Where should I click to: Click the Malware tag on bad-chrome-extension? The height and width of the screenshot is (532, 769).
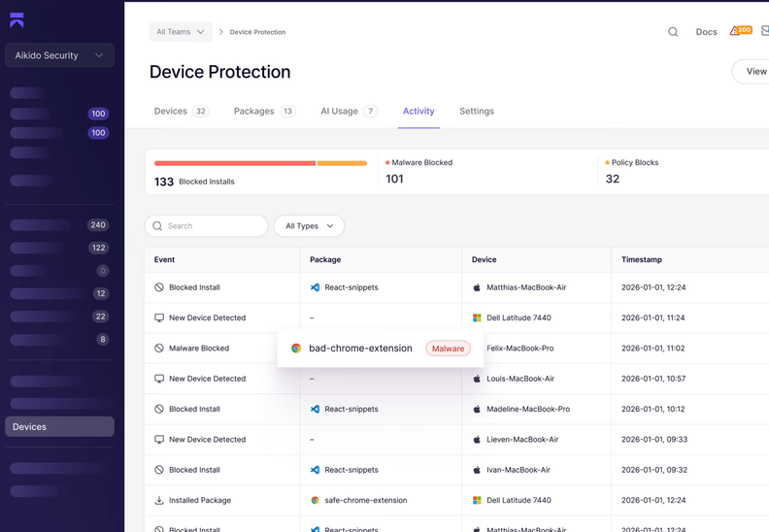point(448,349)
